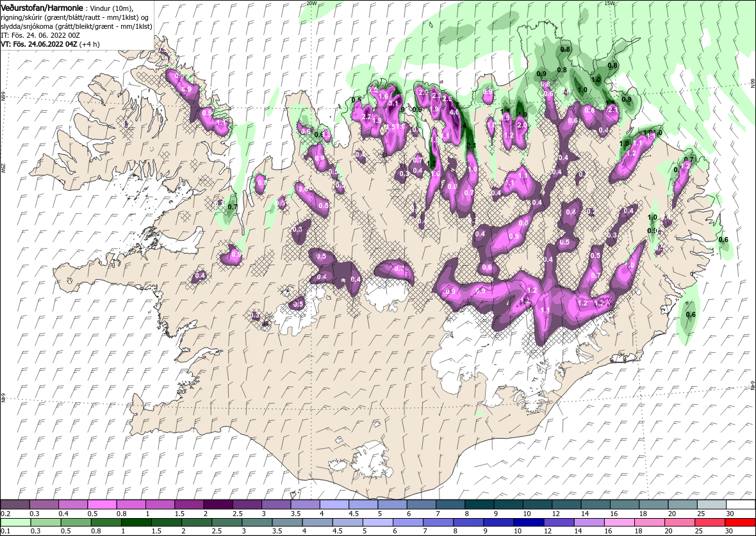Select upper legend swatch between 7 and 8
The image size is (756, 536).
[x=451, y=505]
